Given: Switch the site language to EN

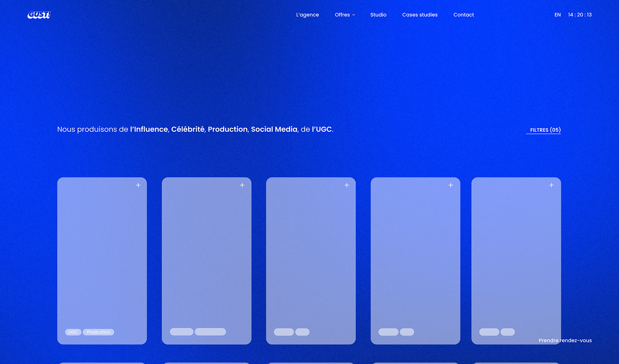Looking at the screenshot, I should click(x=557, y=15).
